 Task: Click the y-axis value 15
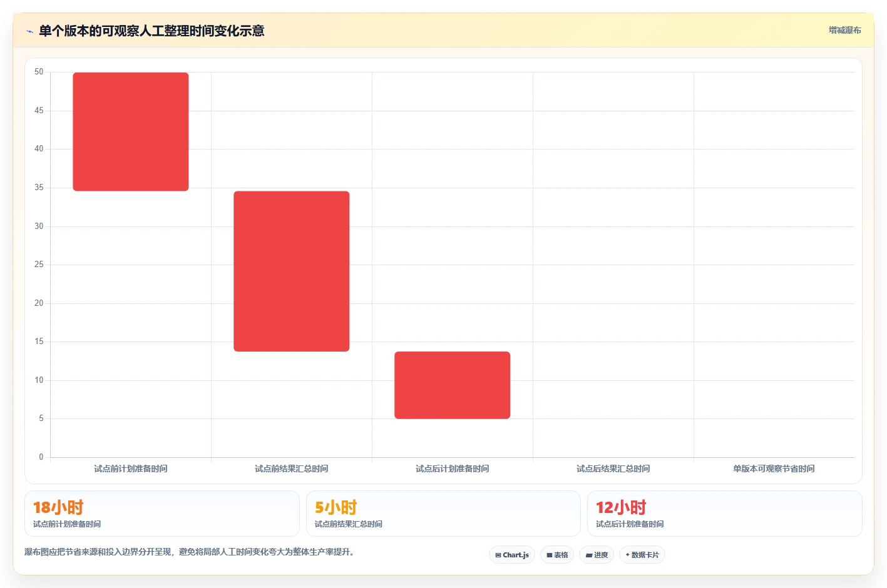(x=39, y=342)
